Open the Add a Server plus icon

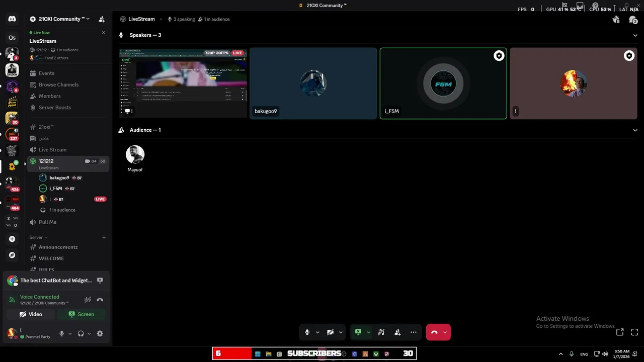tap(12, 239)
